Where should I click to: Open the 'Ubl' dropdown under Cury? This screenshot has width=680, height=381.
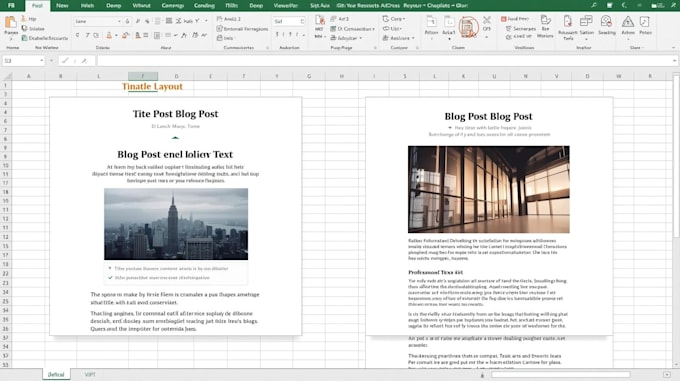coord(400,29)
